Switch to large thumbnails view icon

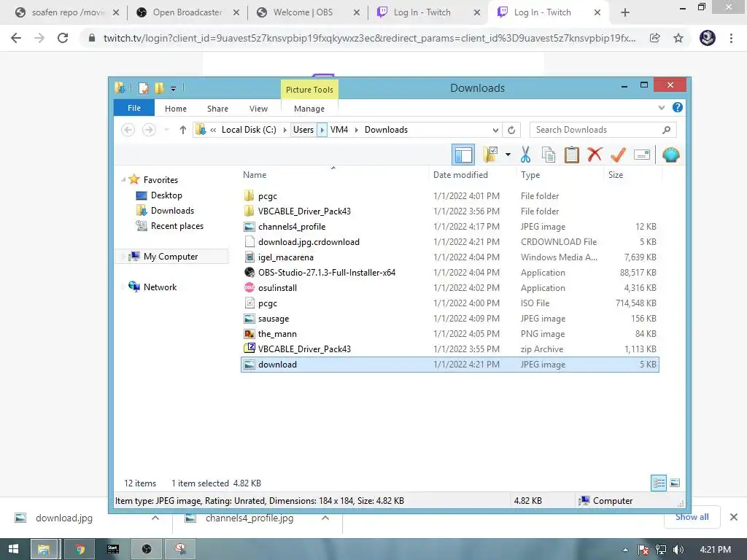pyautogui.click(x=675, y=483)
